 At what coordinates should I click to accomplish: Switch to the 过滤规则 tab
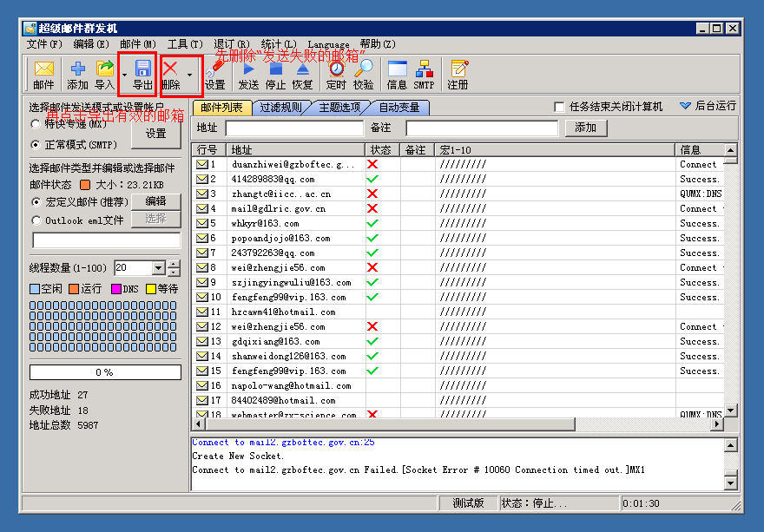point(280,107)
